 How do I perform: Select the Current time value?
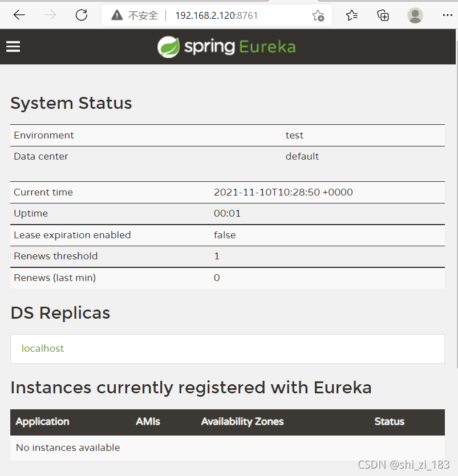click(283, 192)
